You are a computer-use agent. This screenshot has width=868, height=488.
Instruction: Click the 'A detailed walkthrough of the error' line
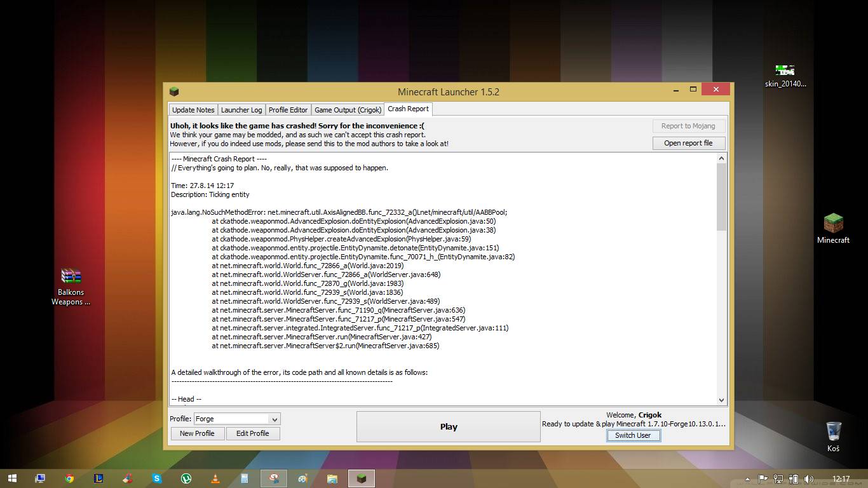click(299, 372)
